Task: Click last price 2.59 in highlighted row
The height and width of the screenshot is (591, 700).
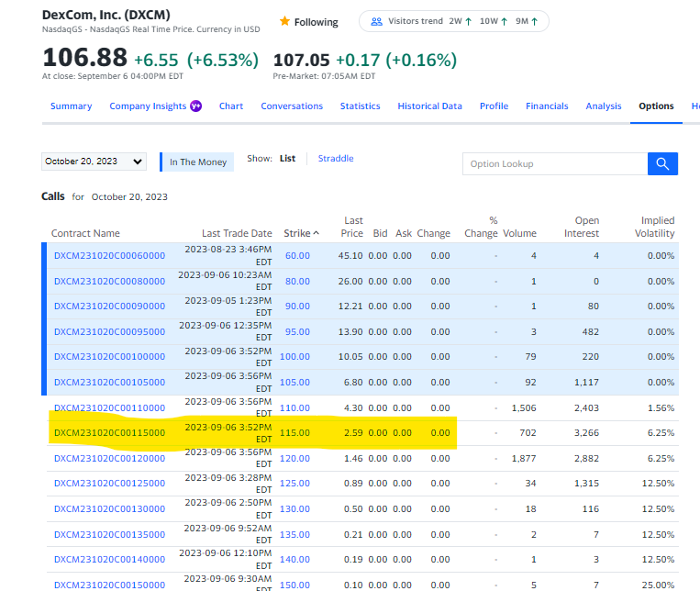Action: [353, 432]
